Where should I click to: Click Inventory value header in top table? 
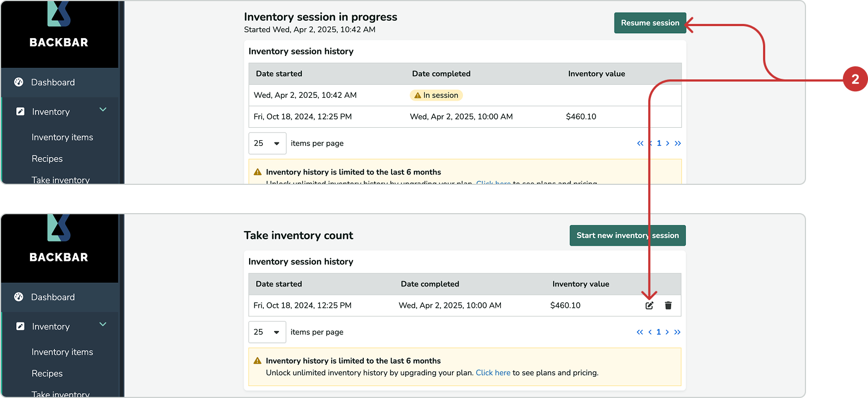(597, 74)
